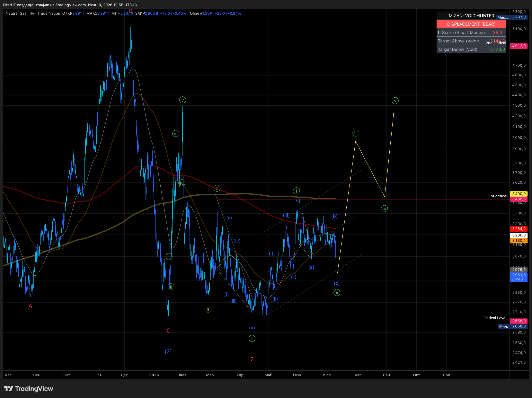Click green circled ii under blue (c)
The height and width of the screenshot is (398, 532).
pyautogui.click(x=337, y=293)
